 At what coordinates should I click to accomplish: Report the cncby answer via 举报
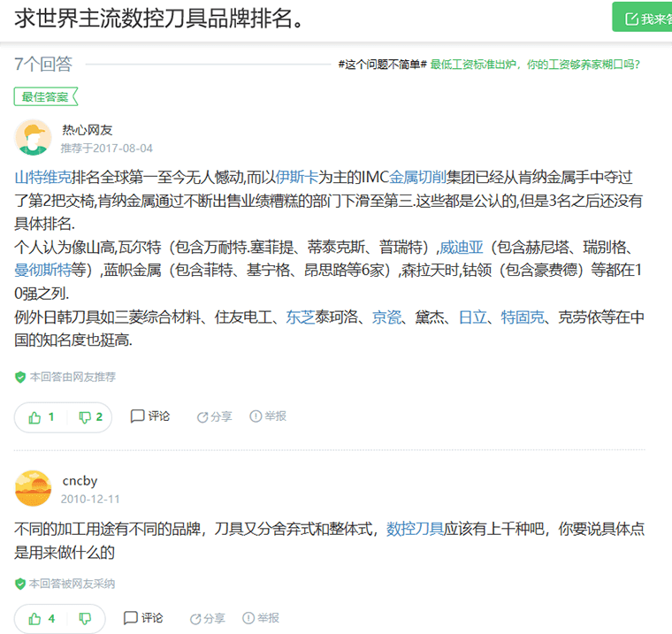pos(261,618)
